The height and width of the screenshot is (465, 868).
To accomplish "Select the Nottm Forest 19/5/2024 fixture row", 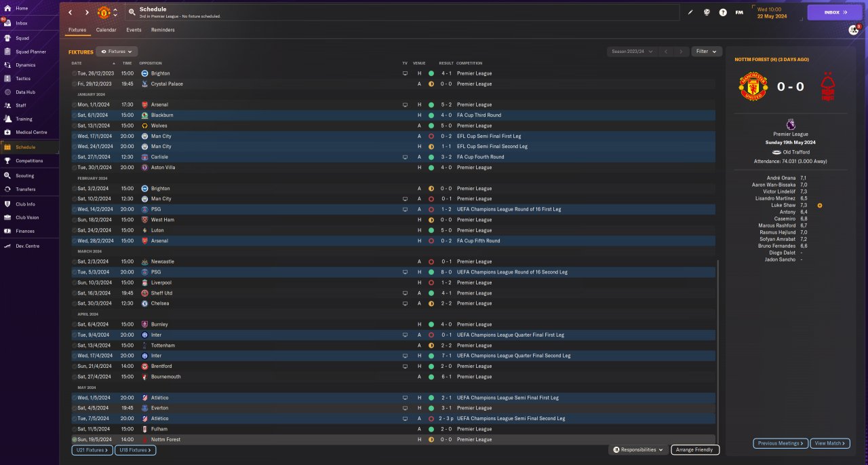I will coord(393,439).
